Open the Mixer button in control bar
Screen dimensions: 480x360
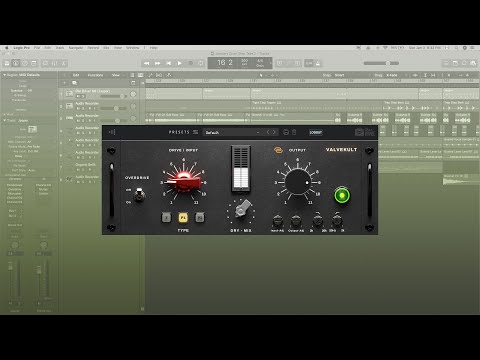click(55, 63)
